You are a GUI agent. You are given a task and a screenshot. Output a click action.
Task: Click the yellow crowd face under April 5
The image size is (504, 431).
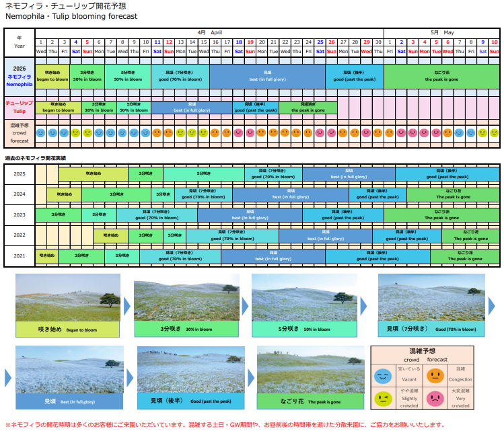[x=87, y=133]
